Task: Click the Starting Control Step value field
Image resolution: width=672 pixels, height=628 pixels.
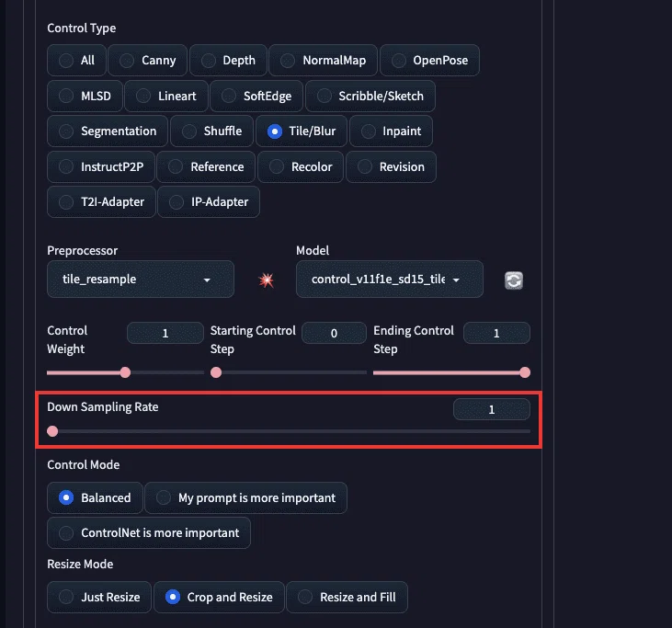Action: [x=334, y=333]
